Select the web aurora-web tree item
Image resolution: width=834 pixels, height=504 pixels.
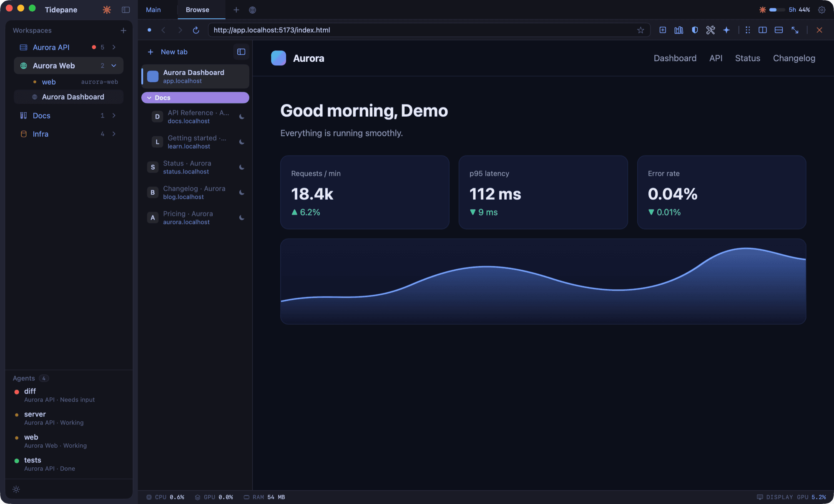(69, 82)
